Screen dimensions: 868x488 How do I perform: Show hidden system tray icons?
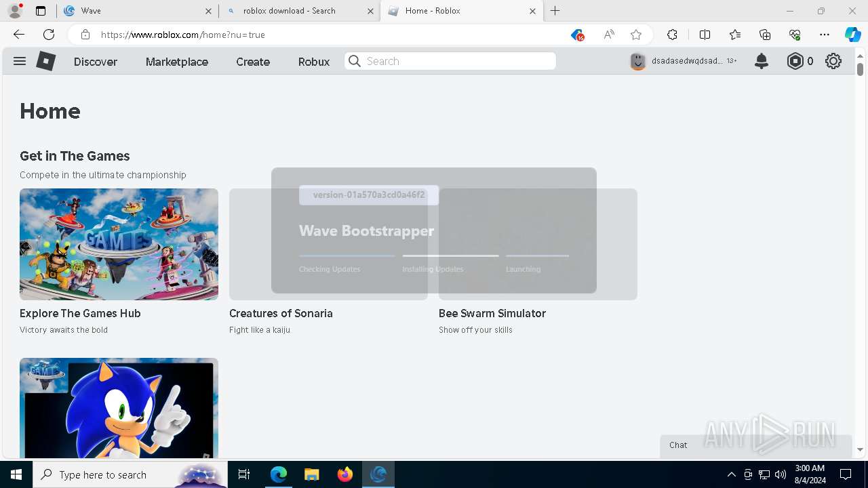731,474
